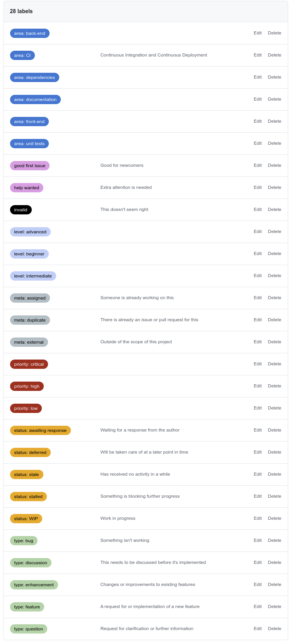Open the "area: dependencies" label
Image resolution: width=292 pixels, height=644 pixels.
coord(34,77)
